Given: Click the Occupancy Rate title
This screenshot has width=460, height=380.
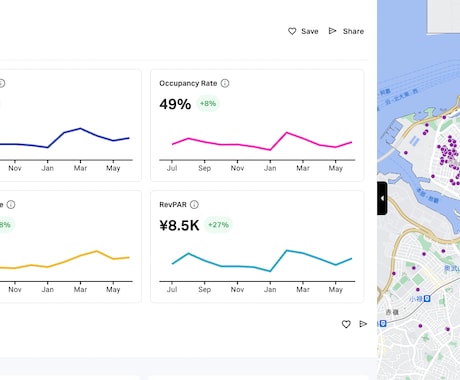Looking at the screenshot, I should coord(188,83).
